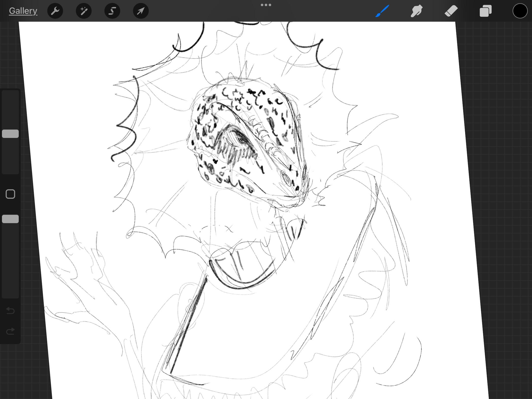
Task: Redo the stroke with sidebar arrow
Action: pyautogui.click(x=10, y=331)
